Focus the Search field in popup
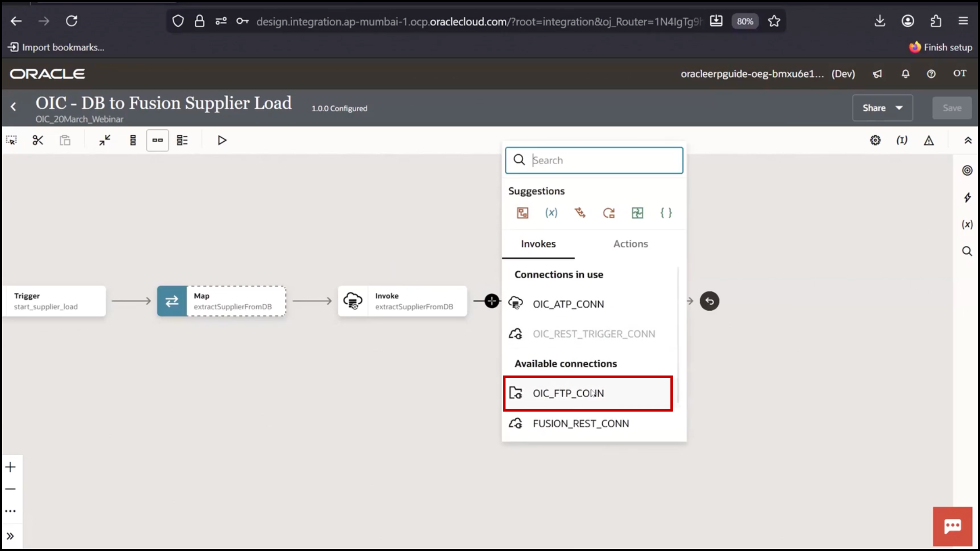980x551 pixels. pos(594,160)
